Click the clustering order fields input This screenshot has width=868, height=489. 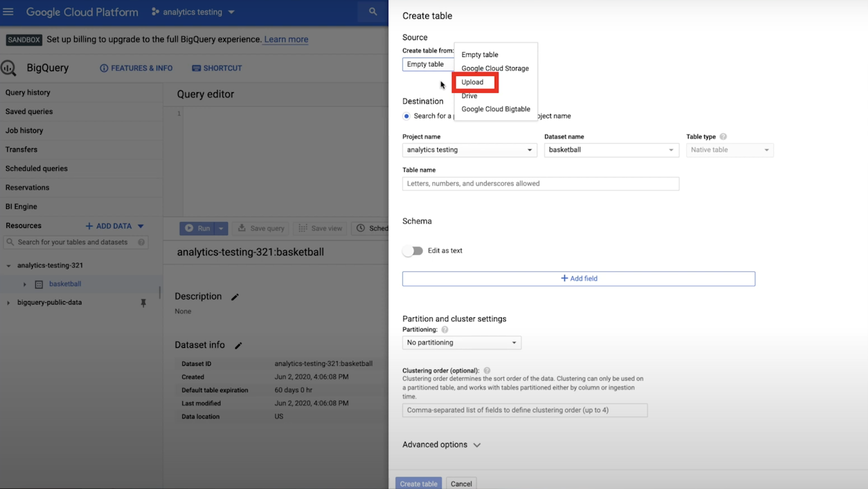(525, 410)
